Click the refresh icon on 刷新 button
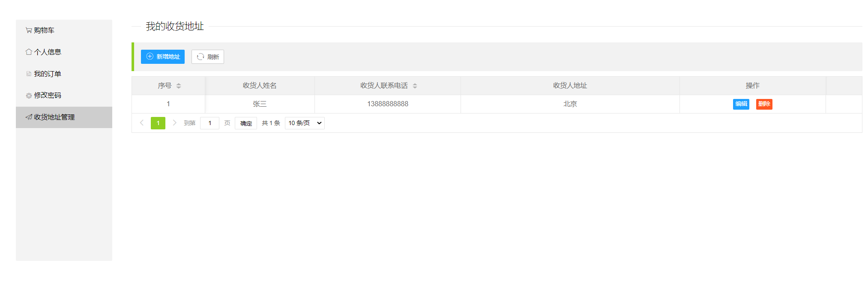 [x=200, y=57]
